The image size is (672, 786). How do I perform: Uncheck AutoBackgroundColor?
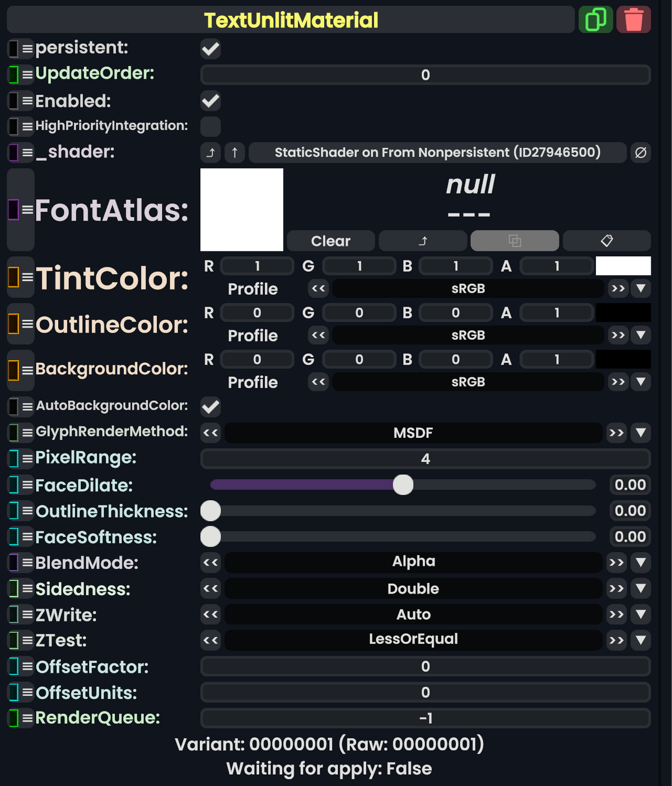(x=210, y=407)
